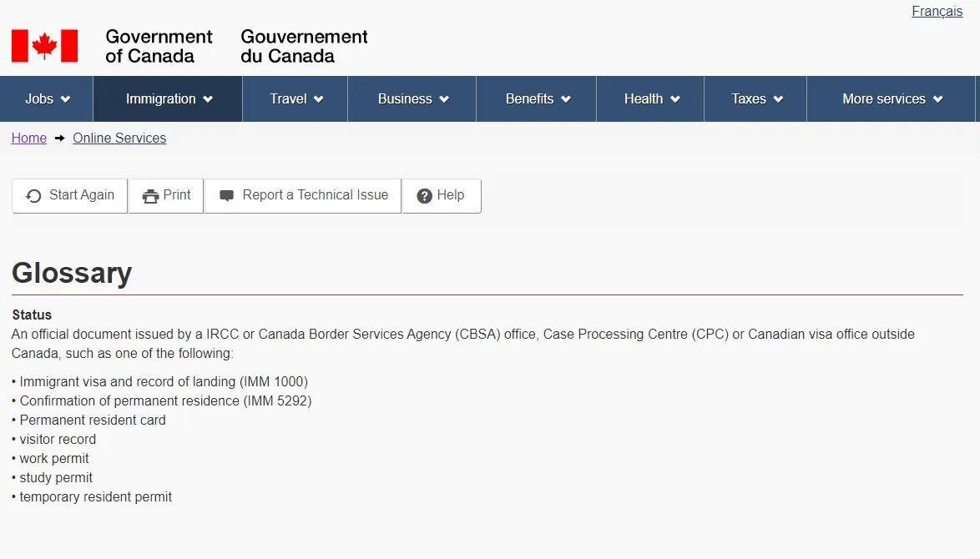
Task: Expand the Jobs menu chevron
Action: click(x=66, y=99)
